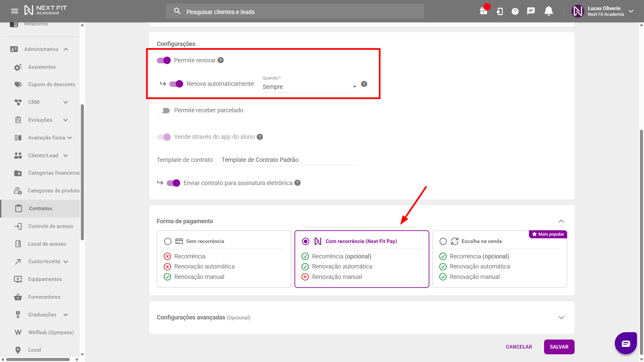Expand Configurações avançadas section
Image resolution: width=644 pixels, height=362 pixels.
561,317
